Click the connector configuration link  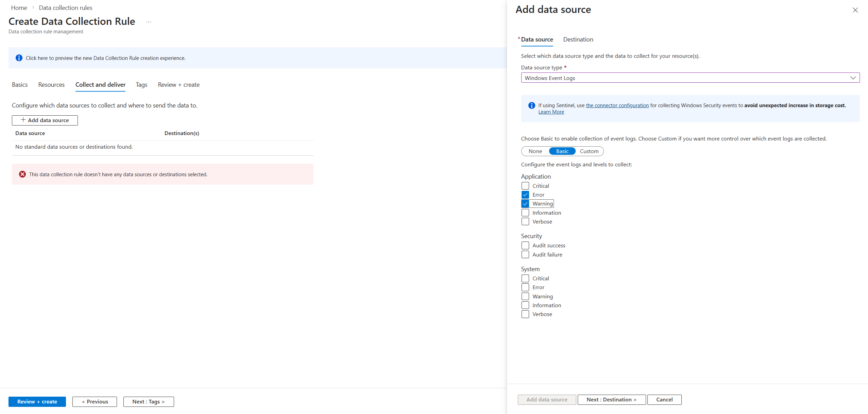point(617,105)
